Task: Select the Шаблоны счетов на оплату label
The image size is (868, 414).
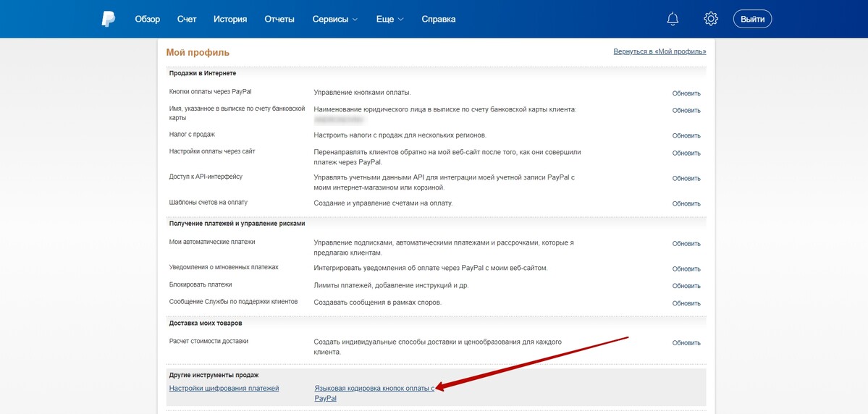Action: click(208, 202)
